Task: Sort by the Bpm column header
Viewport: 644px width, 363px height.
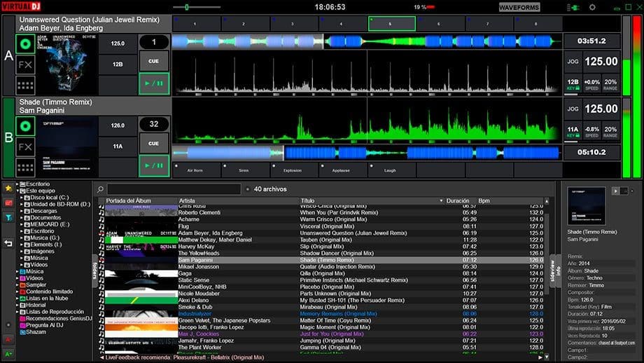Action: point(510,200)
